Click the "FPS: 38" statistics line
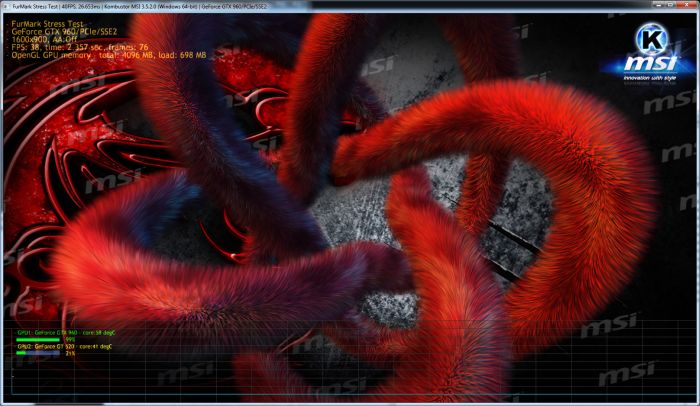 [80, 47]
